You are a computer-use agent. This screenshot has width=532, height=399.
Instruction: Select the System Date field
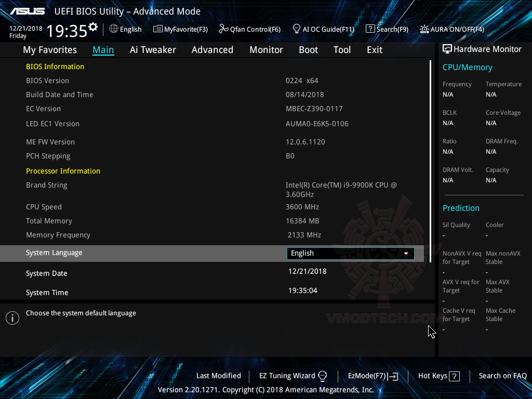click(46, 273)
